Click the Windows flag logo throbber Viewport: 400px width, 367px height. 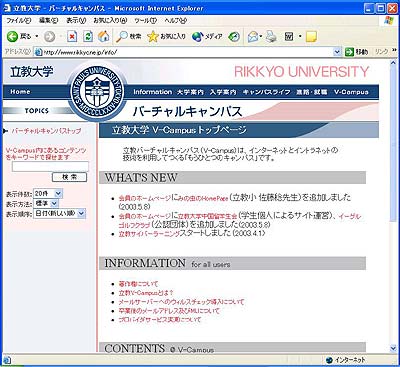(389, 20)
